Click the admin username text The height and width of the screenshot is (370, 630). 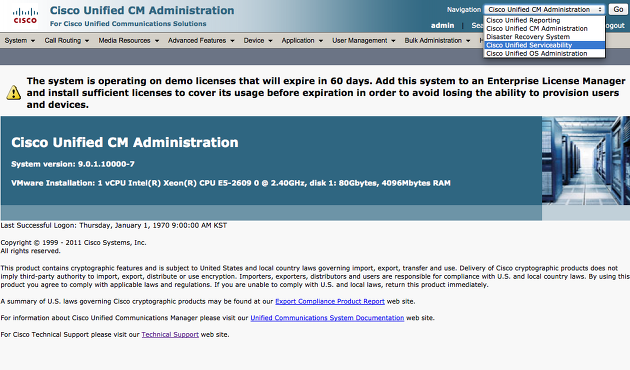442,25
